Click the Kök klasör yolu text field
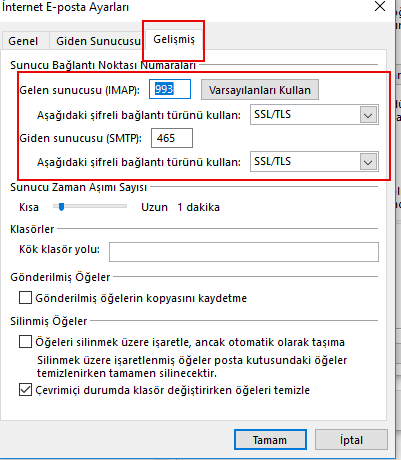The image size is (401, 460). pyautogui.click(x=244, y=252)
